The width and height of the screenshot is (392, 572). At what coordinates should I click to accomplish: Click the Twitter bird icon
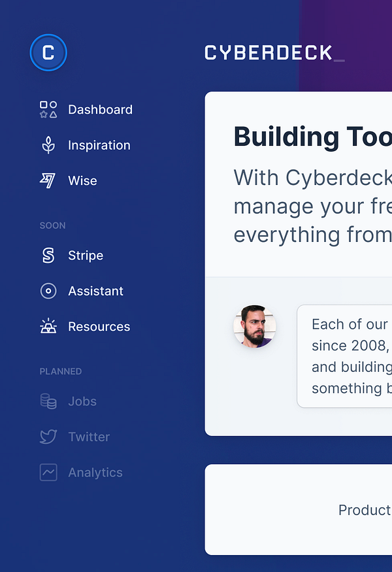click(x=48, y=437)
